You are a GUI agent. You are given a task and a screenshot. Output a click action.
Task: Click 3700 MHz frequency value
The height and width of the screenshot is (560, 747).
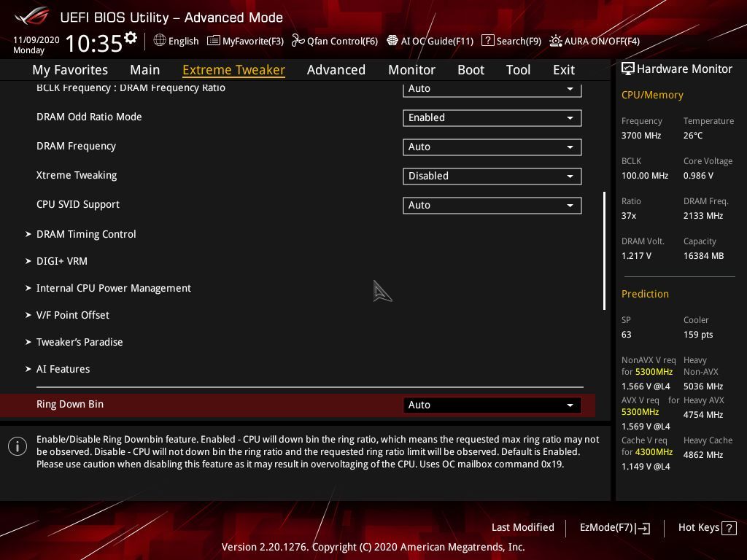coord(641,136)
